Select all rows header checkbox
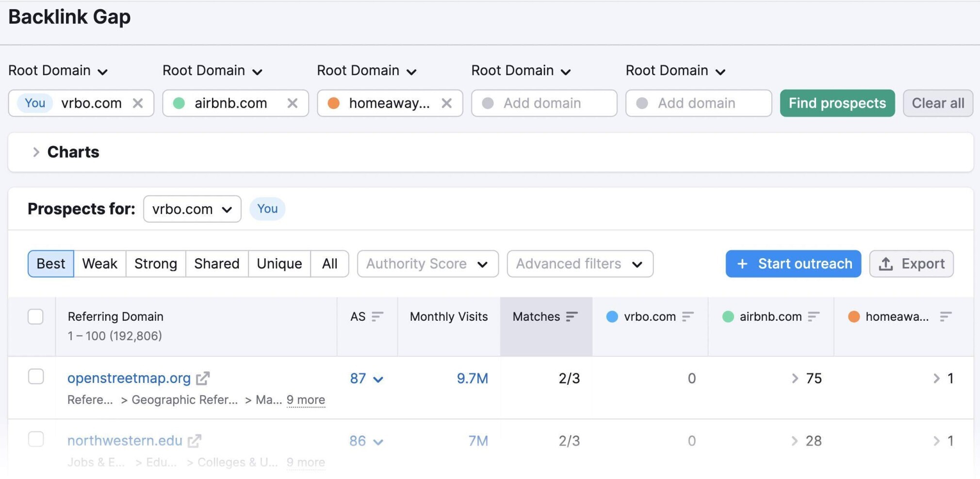The height and width of the screenshot is (479, 980). coord(35,316)
